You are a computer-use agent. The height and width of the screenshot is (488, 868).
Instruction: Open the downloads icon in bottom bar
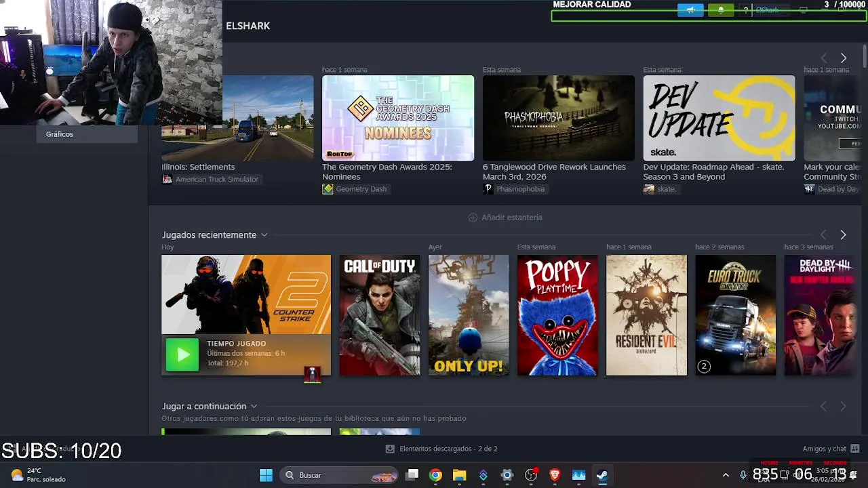pyautogui.click(x=390, y=449)
